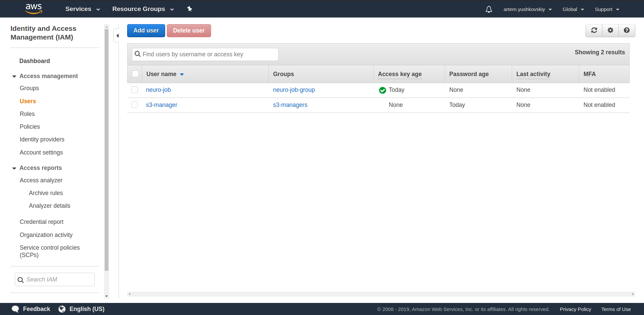Screen dimensions: 644x315
Task: Open the notifications bell
Action: coord(489,9)
